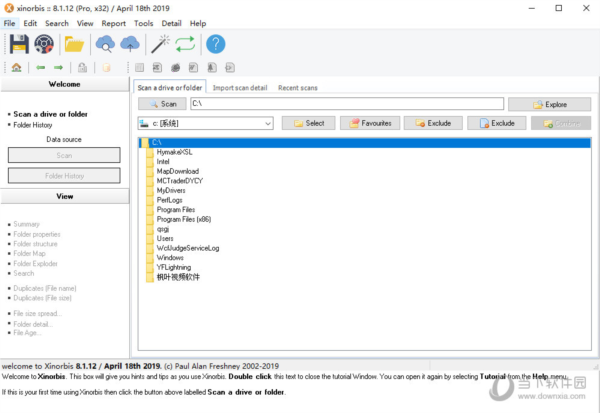Click the Save floppy disk toolbar icon
This screenshot has width=600, height=413.
tap(19, 44)
